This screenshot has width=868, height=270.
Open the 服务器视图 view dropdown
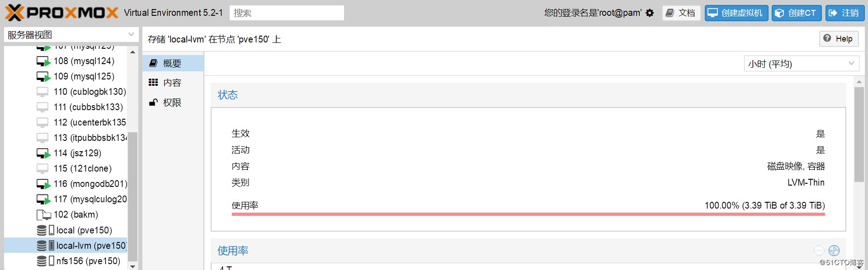pos(71,35)
